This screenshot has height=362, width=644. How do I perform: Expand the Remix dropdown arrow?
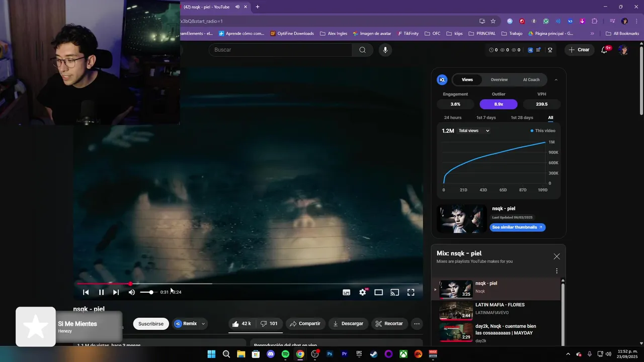(203, 324)
